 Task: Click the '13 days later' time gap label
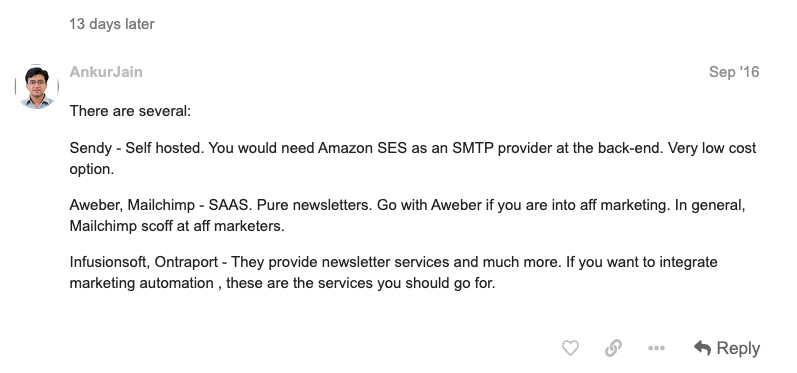tap(112, 24)
